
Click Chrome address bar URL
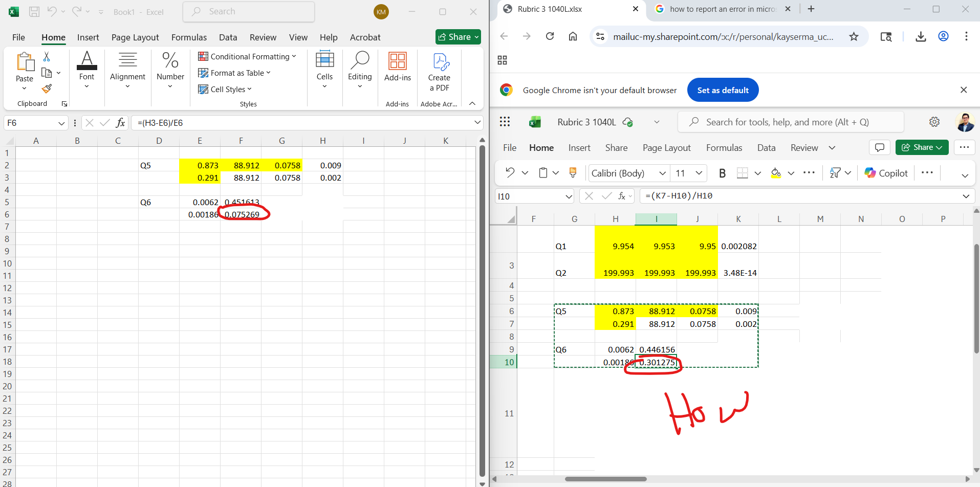click(723, 36)
